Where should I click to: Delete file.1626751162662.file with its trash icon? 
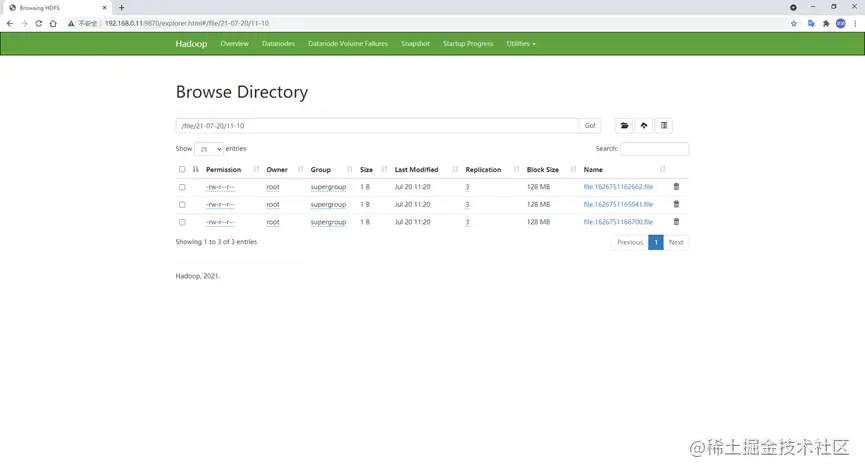pos(676,187)
